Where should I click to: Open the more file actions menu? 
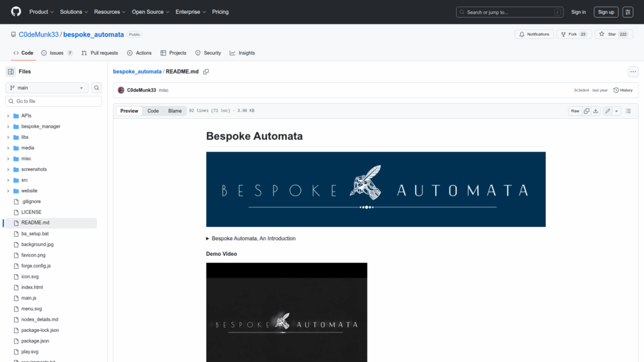point(633,72)
